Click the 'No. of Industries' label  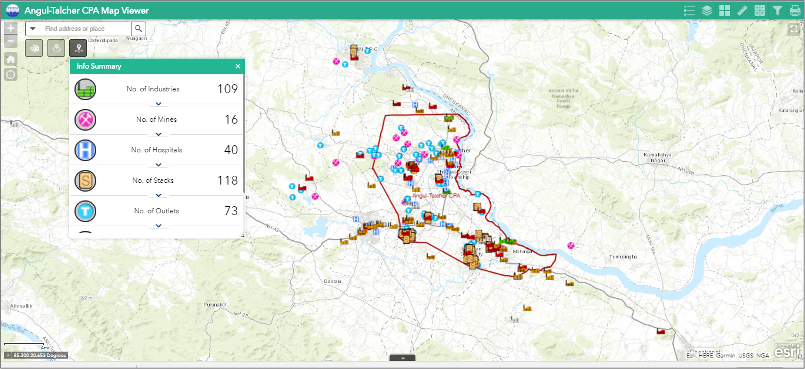tap(153, 89)
